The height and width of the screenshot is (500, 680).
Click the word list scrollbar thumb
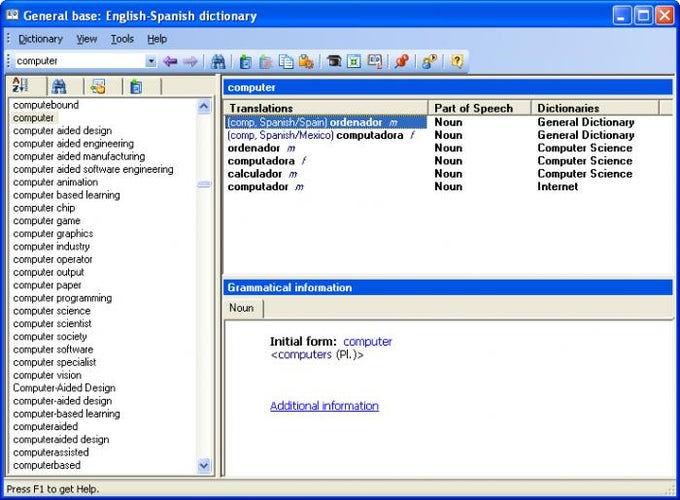tap(204, 184)
